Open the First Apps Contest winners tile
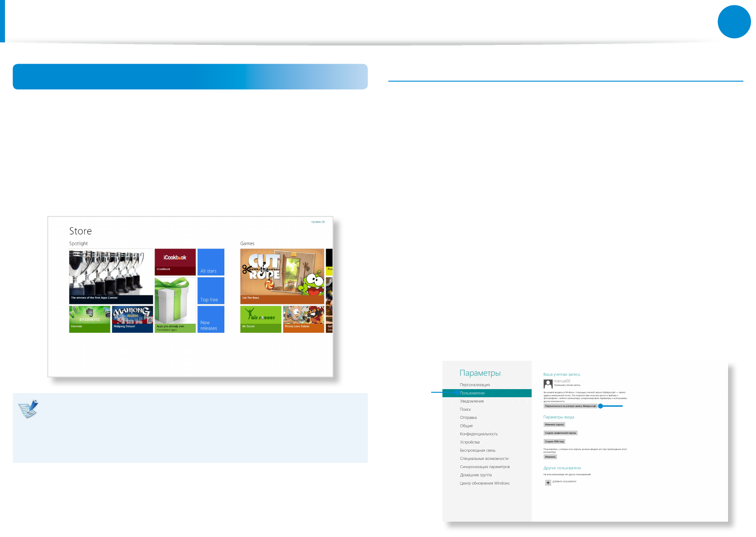The width and height of the screenshot is (756, 537). [x=111, y=276]
